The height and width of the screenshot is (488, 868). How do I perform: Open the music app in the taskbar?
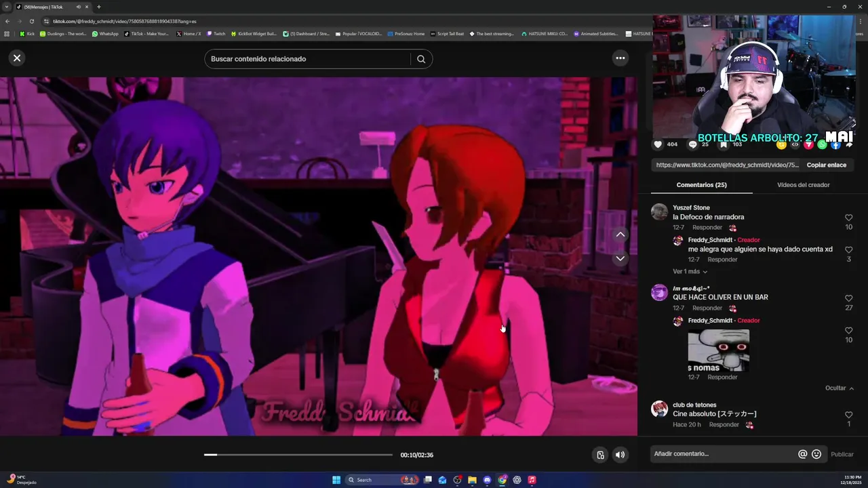tap(532, 480)
